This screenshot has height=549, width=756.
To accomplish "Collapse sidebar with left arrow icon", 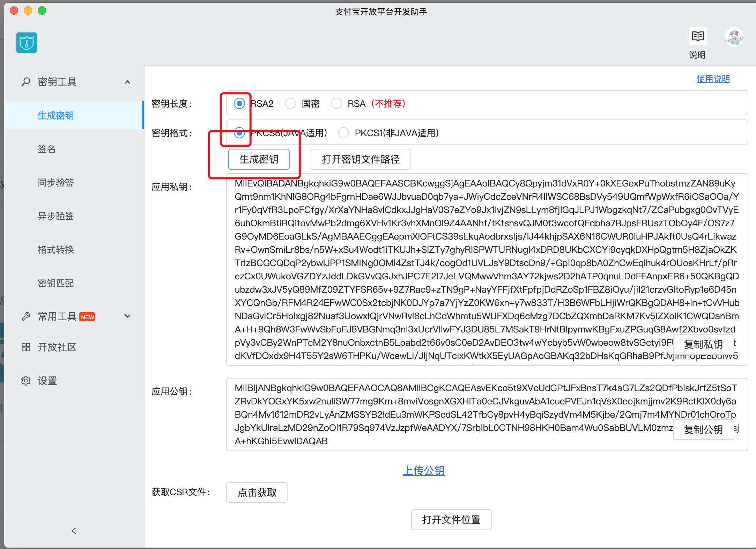I will click(74, 531).
